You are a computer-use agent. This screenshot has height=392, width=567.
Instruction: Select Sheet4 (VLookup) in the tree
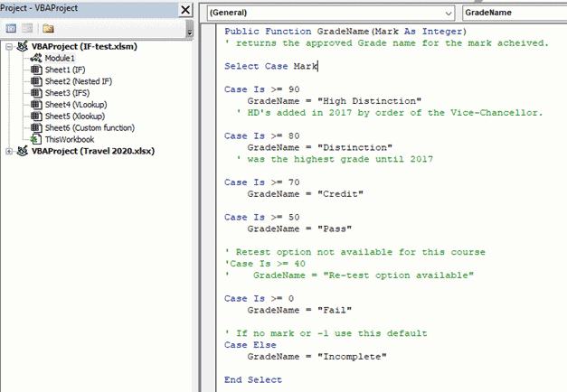point(75,104)
